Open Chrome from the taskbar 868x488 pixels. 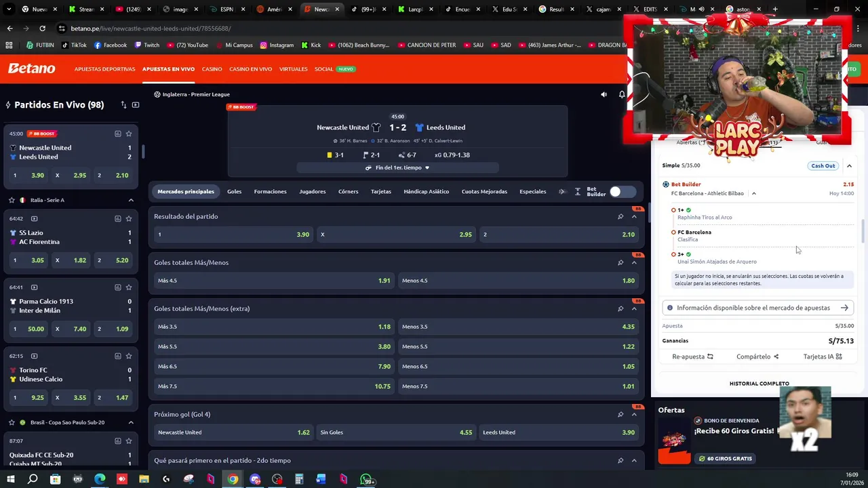233,479
